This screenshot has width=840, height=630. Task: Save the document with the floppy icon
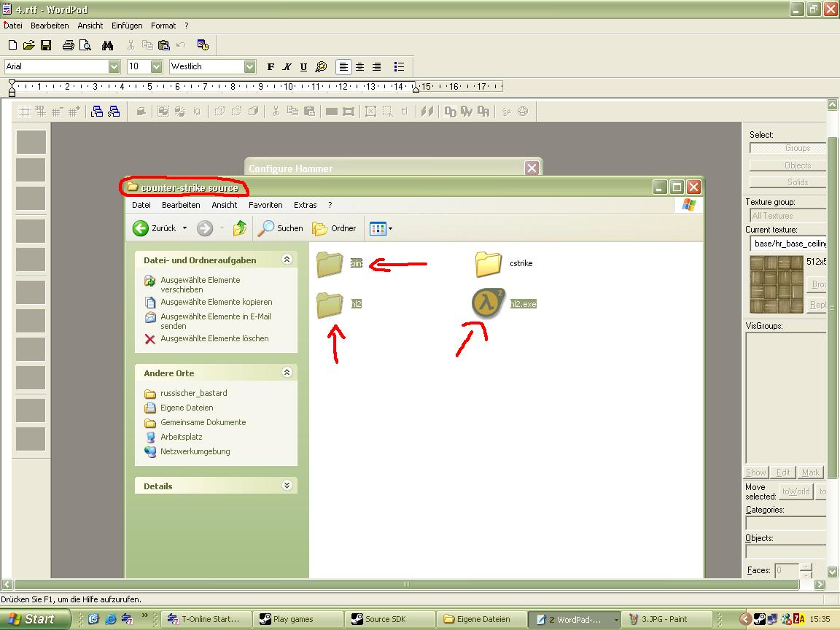point(46,45)
